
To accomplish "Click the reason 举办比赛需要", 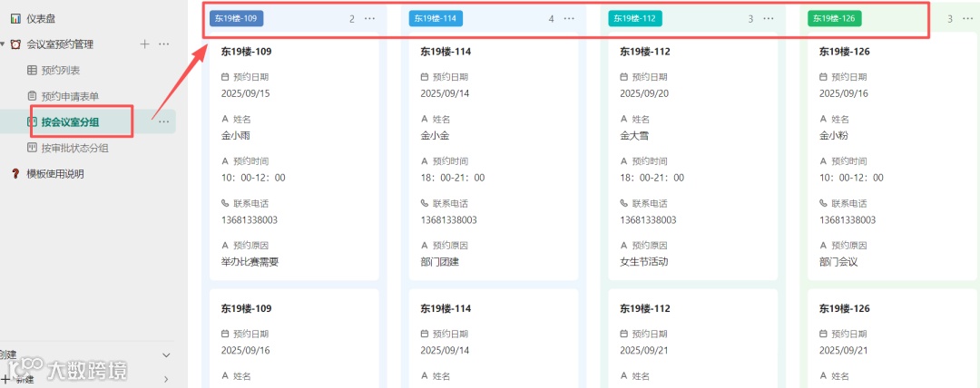I will [250, 262].
